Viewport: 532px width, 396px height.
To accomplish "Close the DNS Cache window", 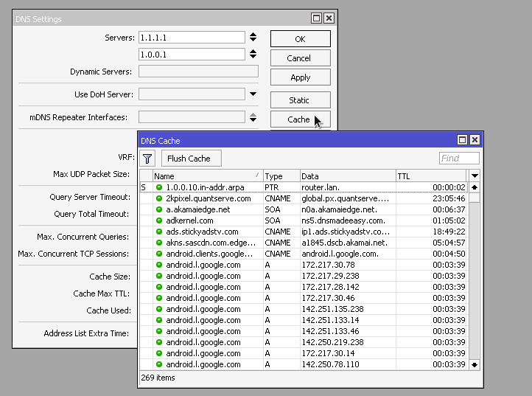I will (x=475, y=140).
